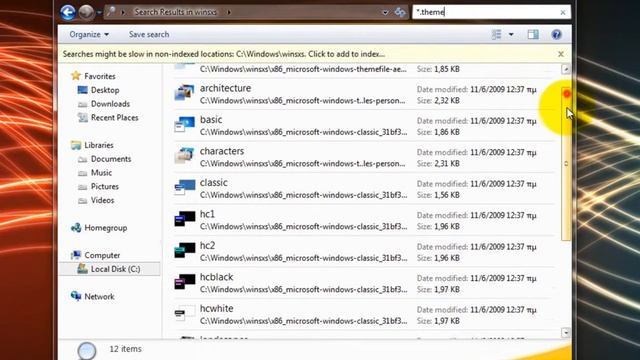640x360 pixels.
Task: Click the basic theme file icon
Action: click(184, 124)
